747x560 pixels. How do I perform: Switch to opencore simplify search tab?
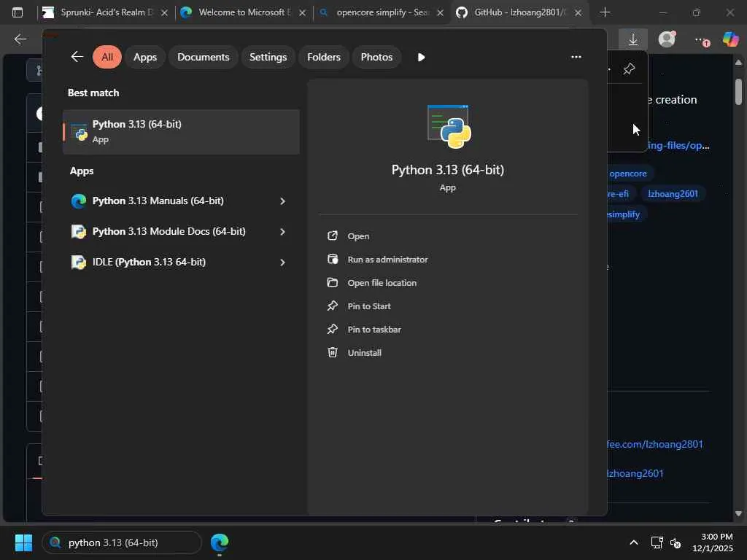[381, 12]
